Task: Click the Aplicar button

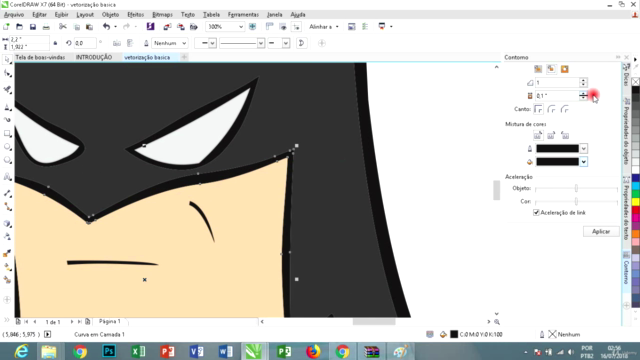Action: [601, 231]
